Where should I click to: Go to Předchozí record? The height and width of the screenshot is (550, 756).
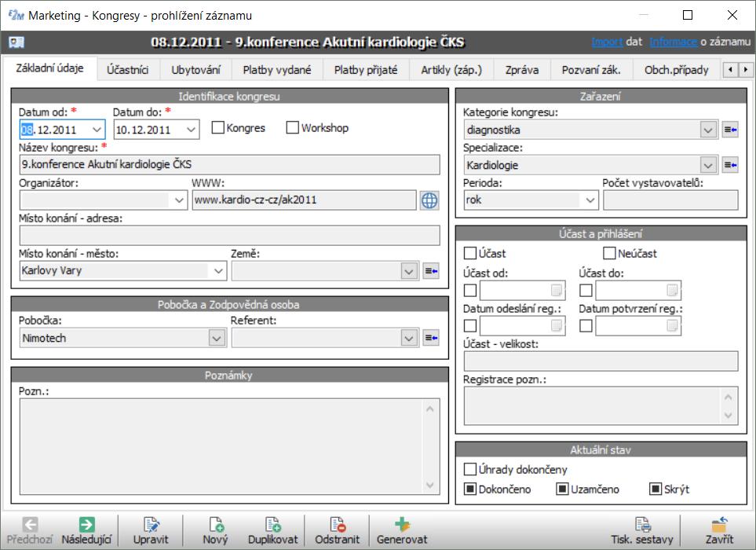[29, 530]
